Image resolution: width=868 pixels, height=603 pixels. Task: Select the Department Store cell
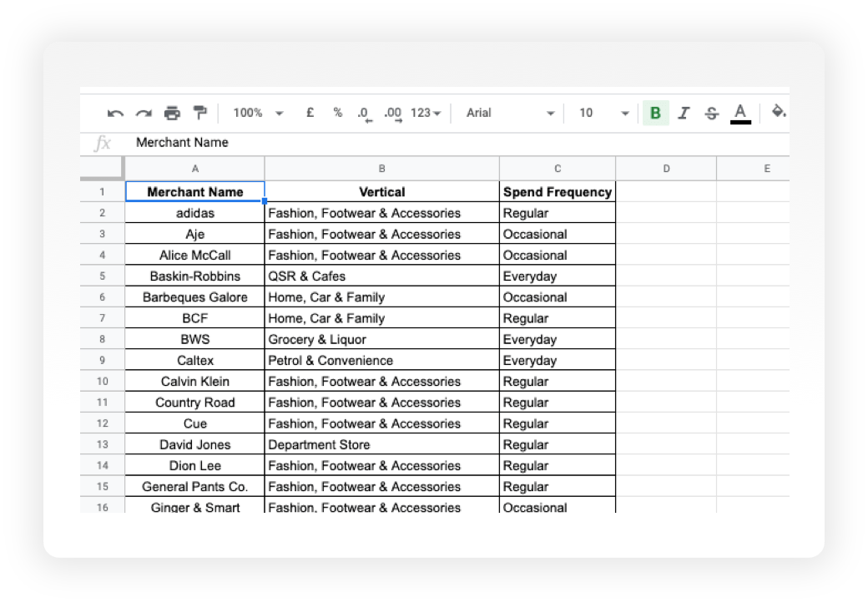[382, 444]
